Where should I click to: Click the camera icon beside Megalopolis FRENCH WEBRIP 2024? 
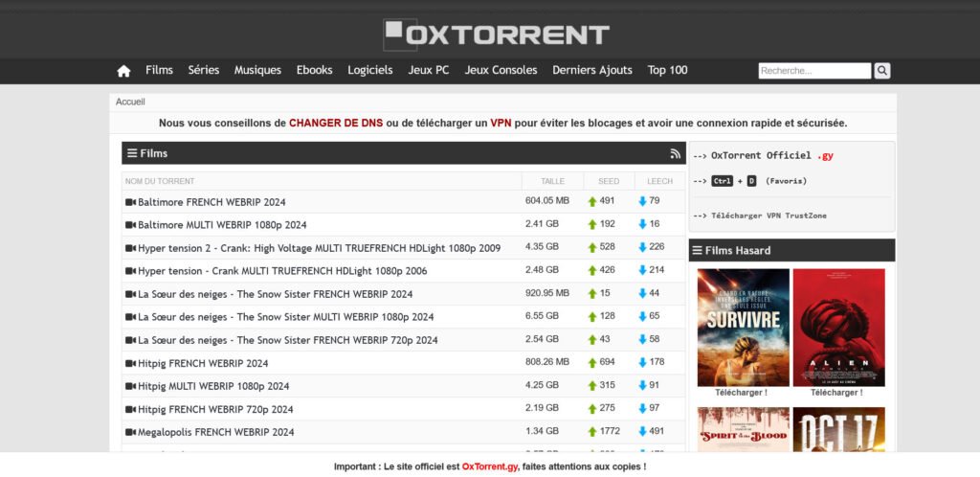[130, 432]
